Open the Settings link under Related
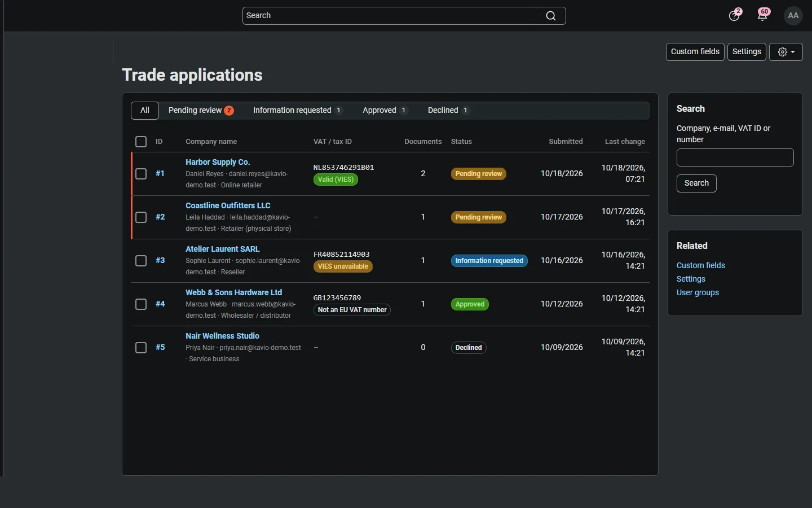The image size is (812, 508). click(691, 279)
